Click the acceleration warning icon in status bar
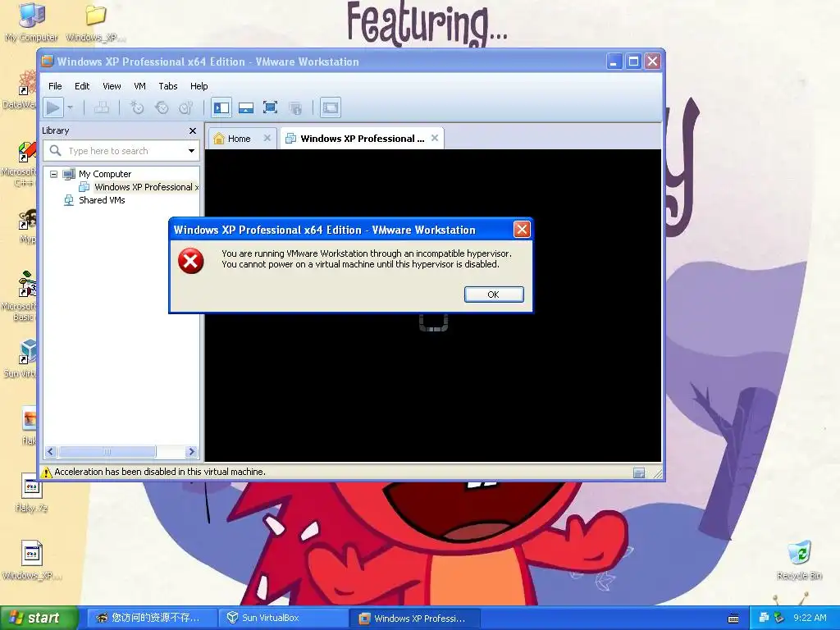Image resolution: width=840 pixels, height=630 pixels. 47,472
